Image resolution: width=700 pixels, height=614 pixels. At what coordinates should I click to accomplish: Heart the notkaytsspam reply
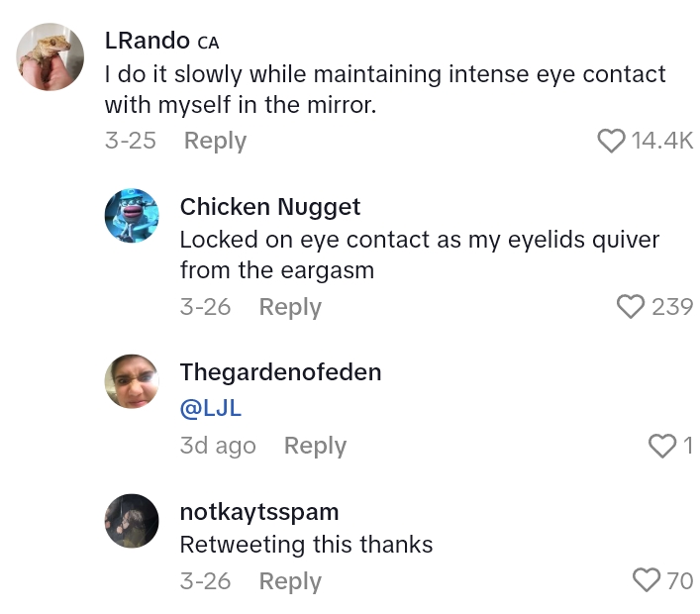646,580
